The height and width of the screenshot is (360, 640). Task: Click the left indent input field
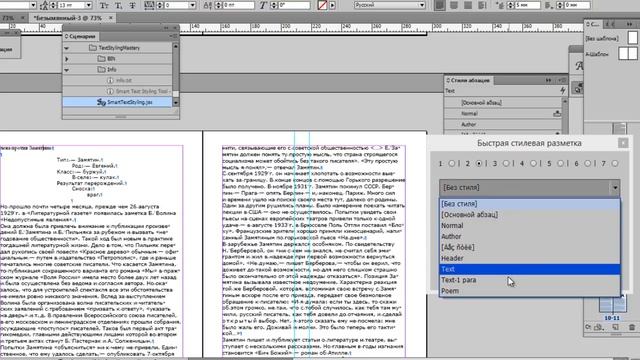click(527, 5)
